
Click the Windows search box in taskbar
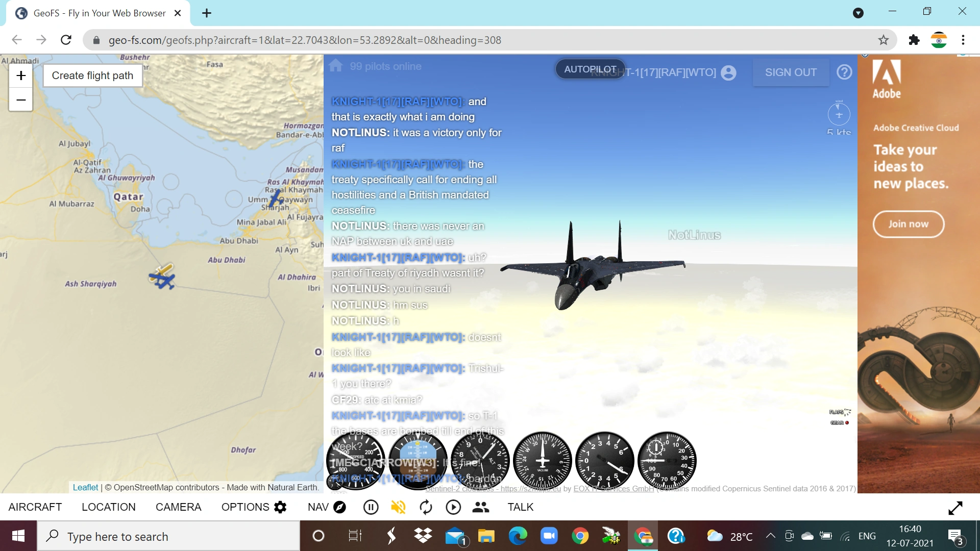click(x=168, y=536)
